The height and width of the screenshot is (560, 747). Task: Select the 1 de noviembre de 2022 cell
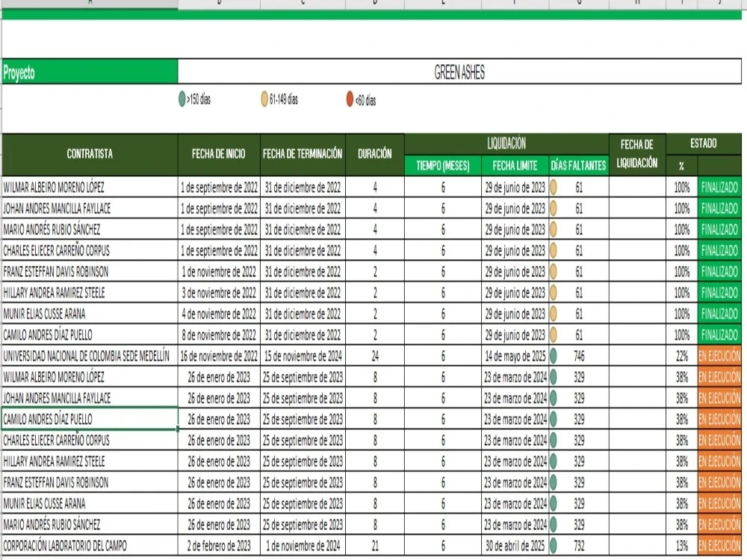coord(219,272)
